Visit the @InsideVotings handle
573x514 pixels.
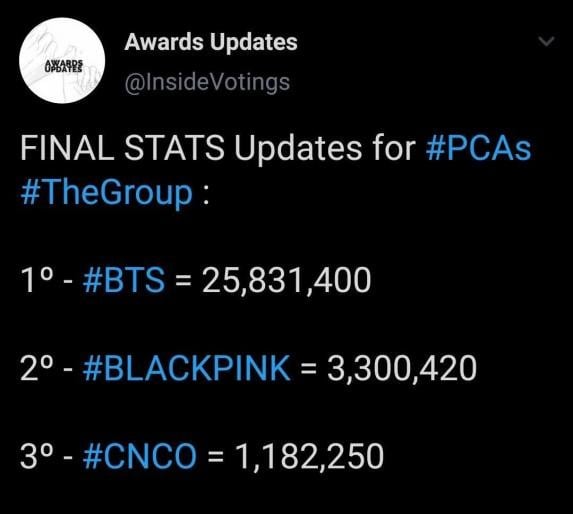[x=207, y=83]
